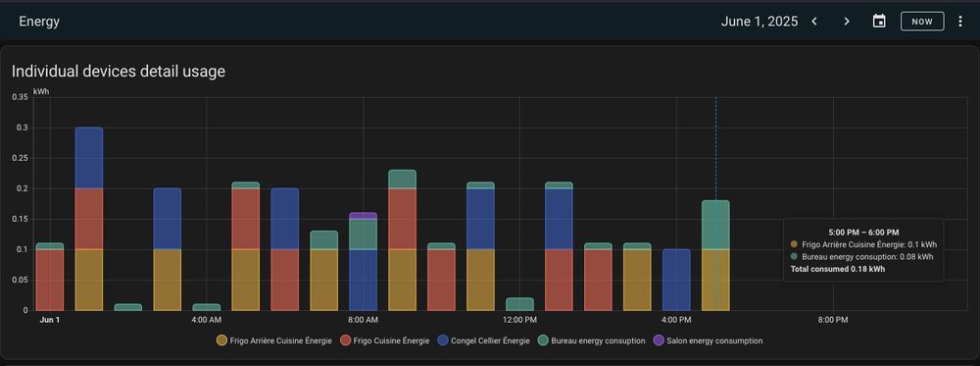Click the Energy page title
The image size is (980, 366).
[x=39, y=22]
